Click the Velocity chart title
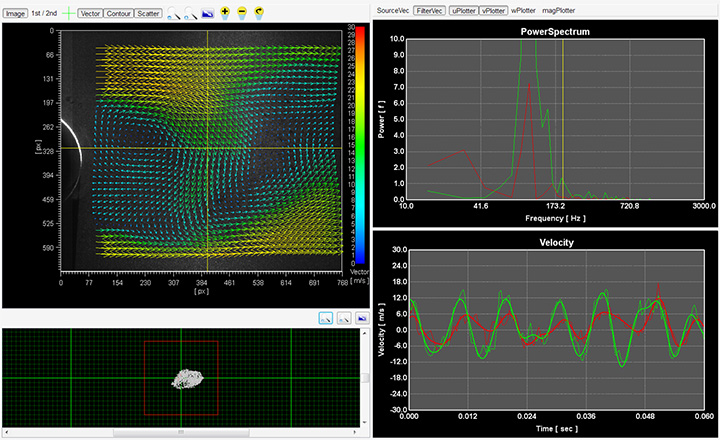720x440 pixels. pyautogui.click(x=557, y=243)
